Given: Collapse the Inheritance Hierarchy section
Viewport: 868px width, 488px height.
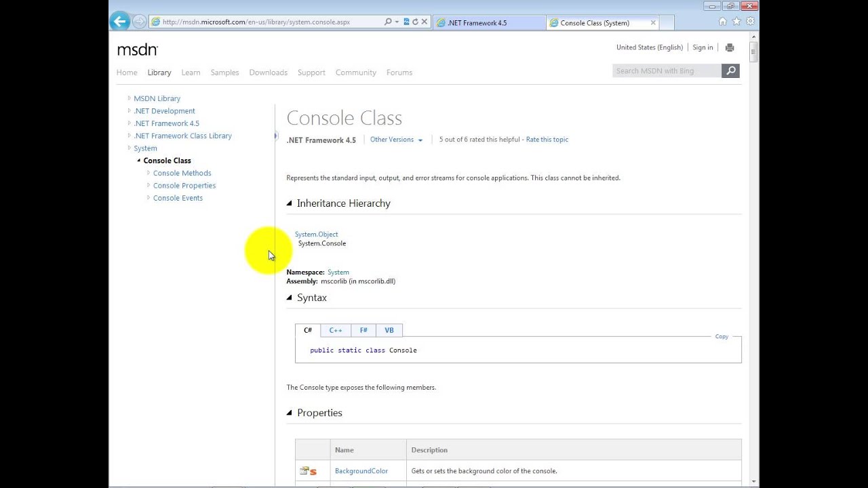Looking at the screenshot, I should pos(290,203).
